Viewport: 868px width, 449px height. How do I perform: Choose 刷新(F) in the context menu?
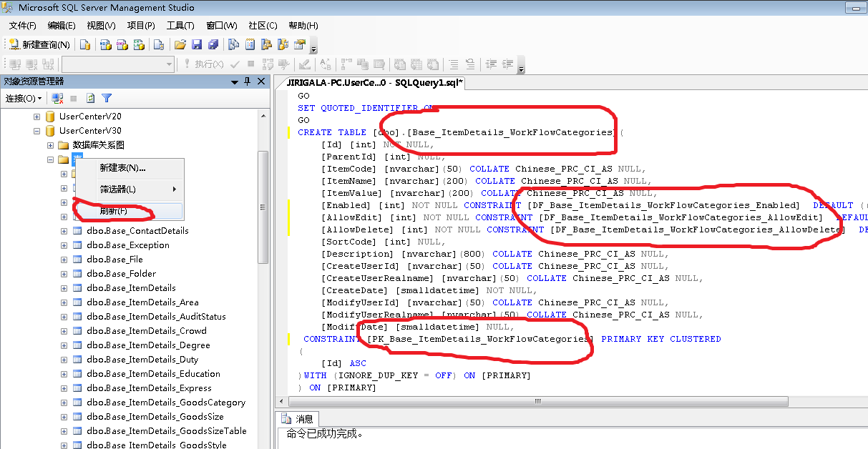tap(130, 212)
